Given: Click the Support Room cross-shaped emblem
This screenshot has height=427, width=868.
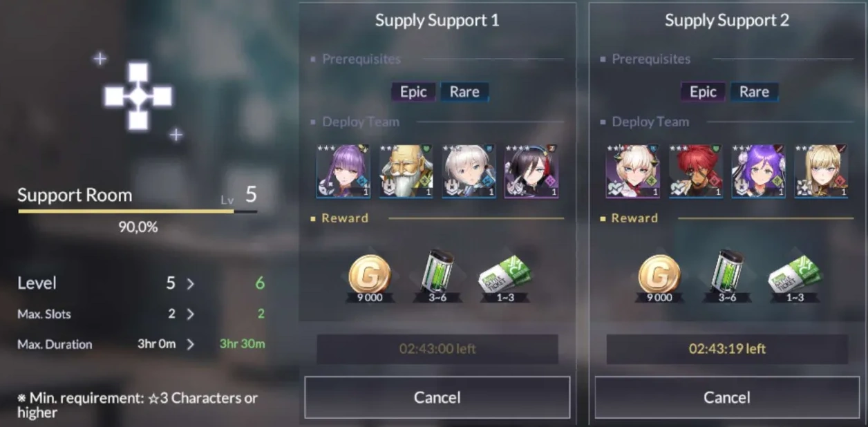Looking at the screenshot, I should pyautogui.click(x=138, y=97).
